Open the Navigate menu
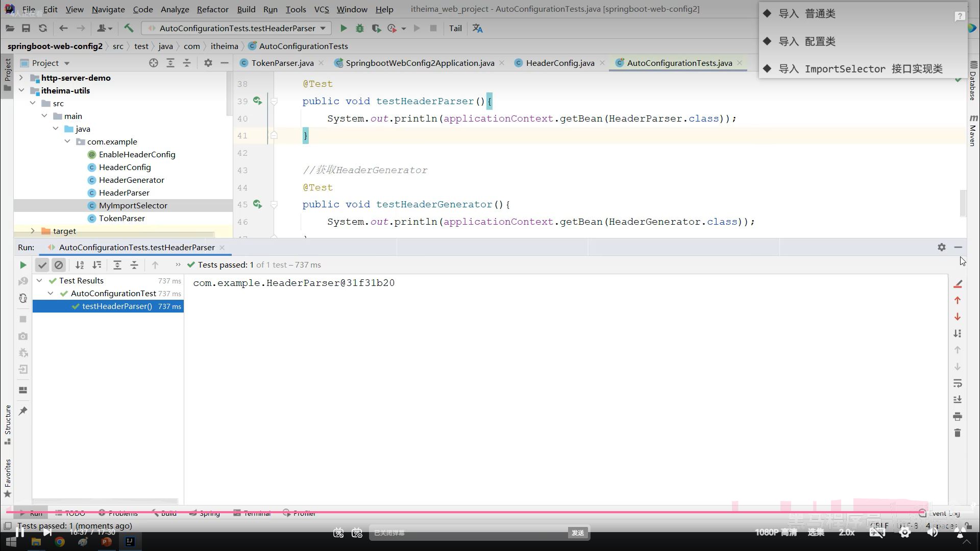This screenshot has height=551, width=980. 108,9
